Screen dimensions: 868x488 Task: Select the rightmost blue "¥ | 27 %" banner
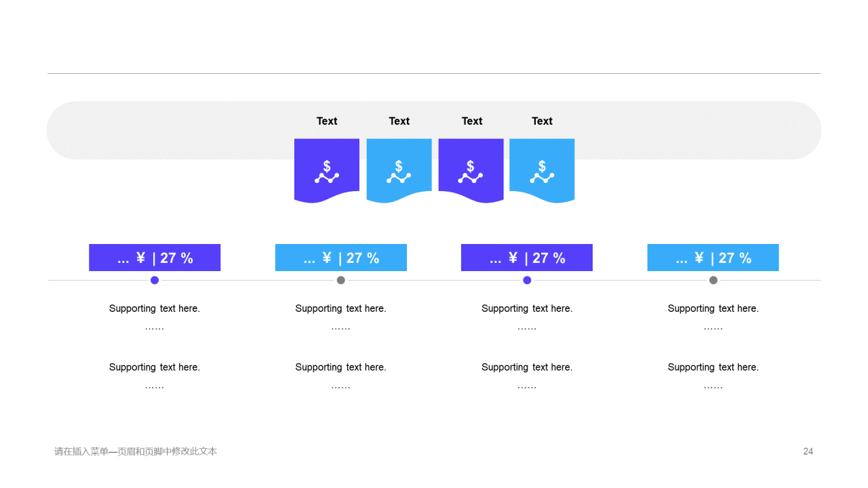(713, 258)
